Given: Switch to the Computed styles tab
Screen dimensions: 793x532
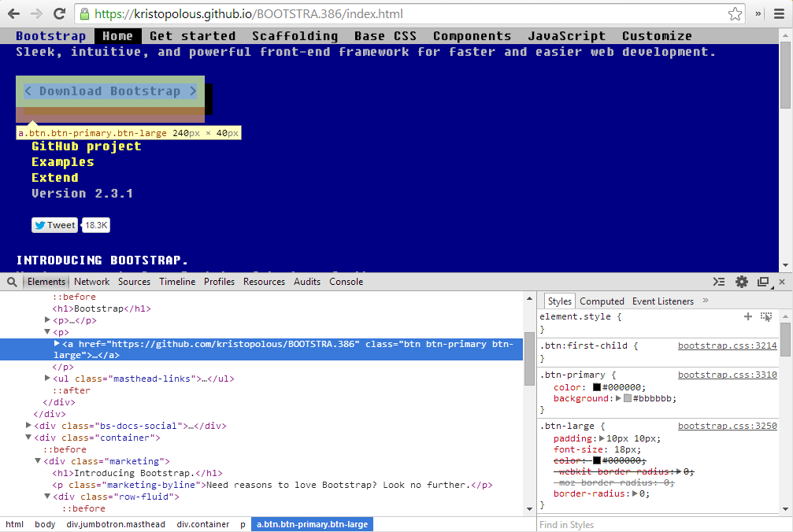Looking at the screenshot, I should [x=602, y=301].
